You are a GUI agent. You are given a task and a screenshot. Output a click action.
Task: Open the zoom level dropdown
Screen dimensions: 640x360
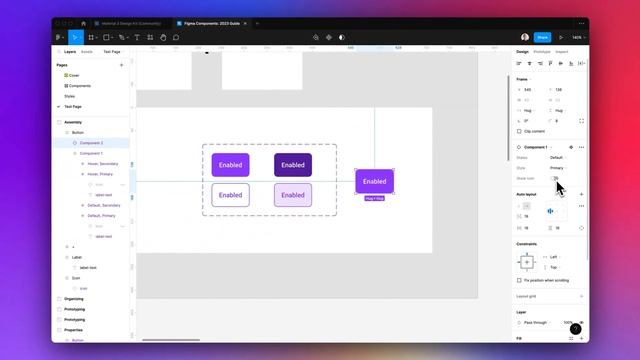tap(578, 37)
